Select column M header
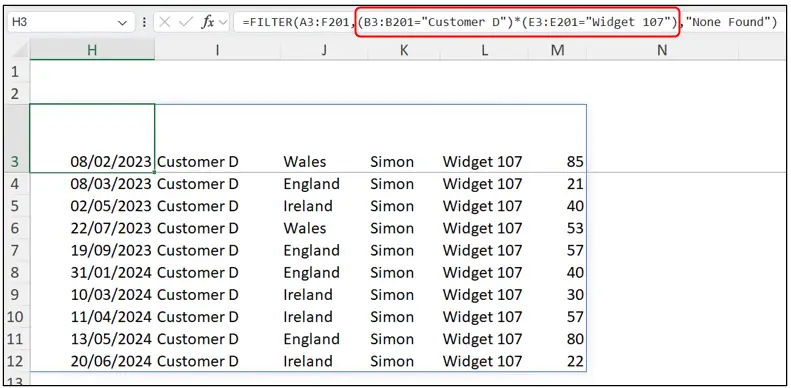Image resolution: width=791 pixels, height=388 pixels. click(557, 50)
